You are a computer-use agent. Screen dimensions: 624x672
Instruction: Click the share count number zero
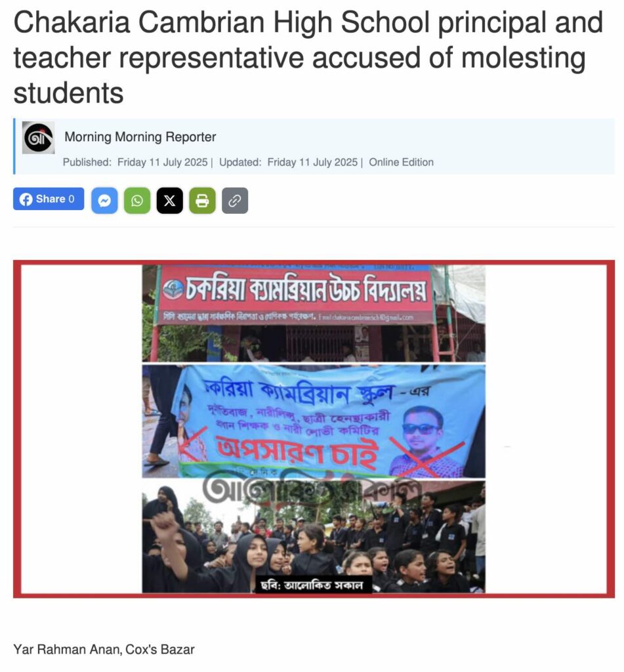(71, 199)
